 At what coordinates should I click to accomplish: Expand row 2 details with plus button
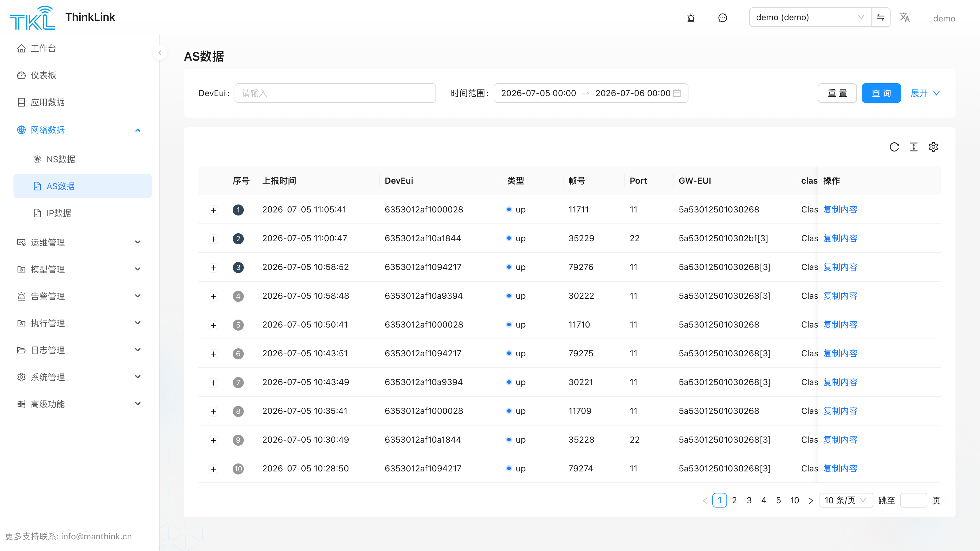tap(213, 239)
